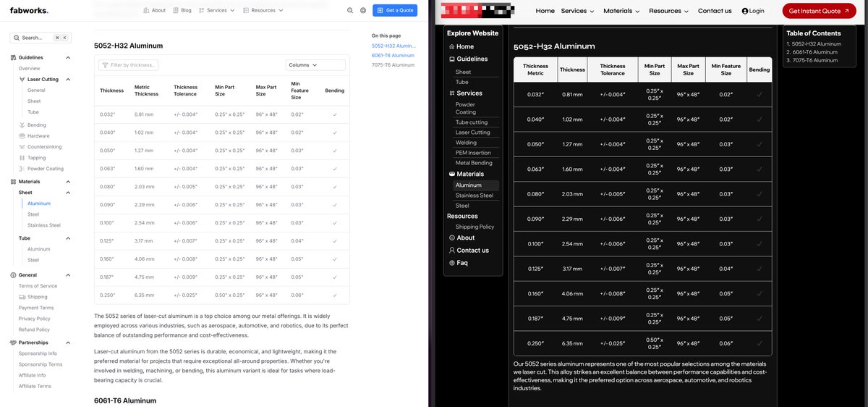Select Tube cutting in the Explore Website sidebar
Screen dimensions: 868x407
472,122
